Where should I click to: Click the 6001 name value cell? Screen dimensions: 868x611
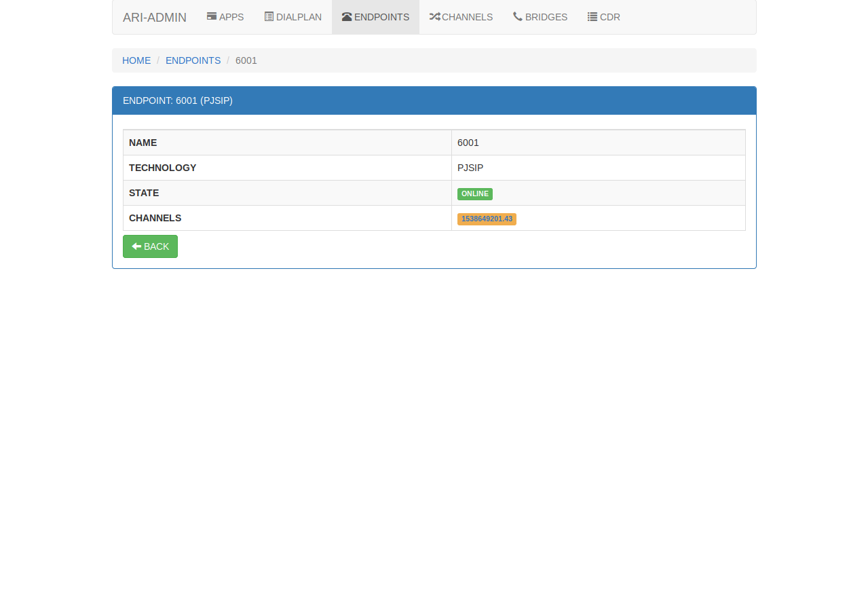click(x=599, y=143)
